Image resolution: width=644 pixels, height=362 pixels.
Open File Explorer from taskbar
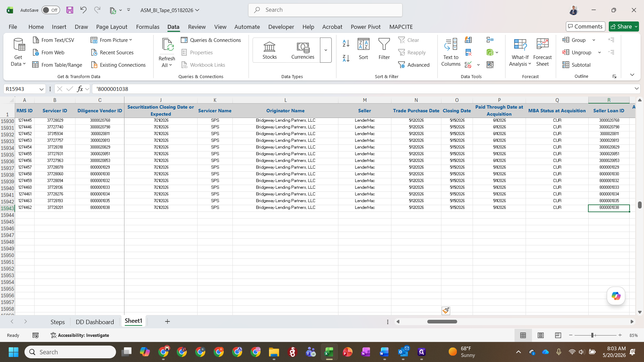(x=274, y=352)
